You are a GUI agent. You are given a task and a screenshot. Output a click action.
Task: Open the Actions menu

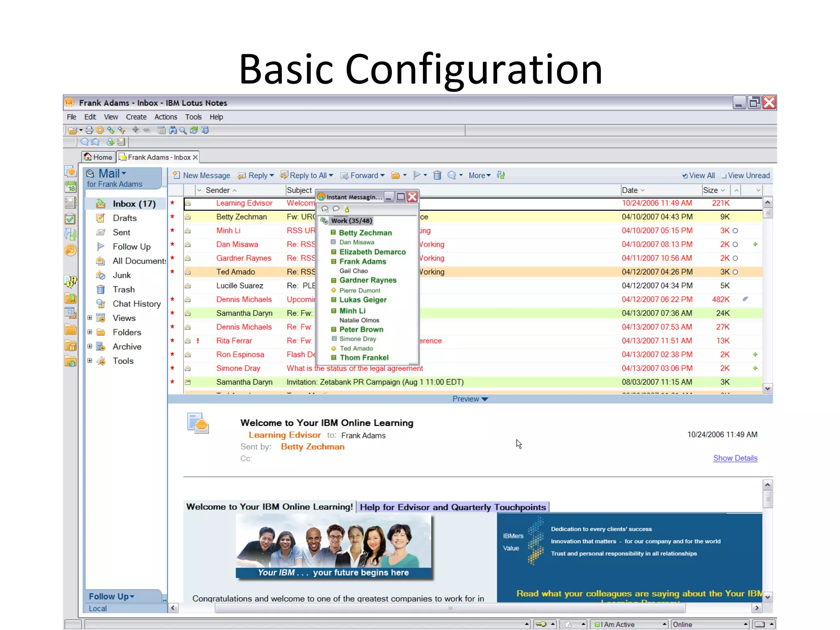(165, 117)
